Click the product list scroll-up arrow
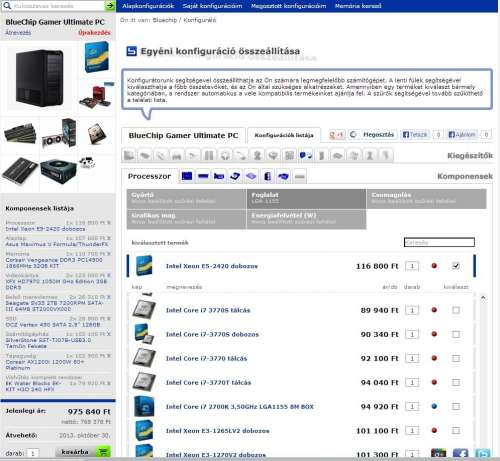This screenshot has width=500, height=461. (x=483, y=297)
